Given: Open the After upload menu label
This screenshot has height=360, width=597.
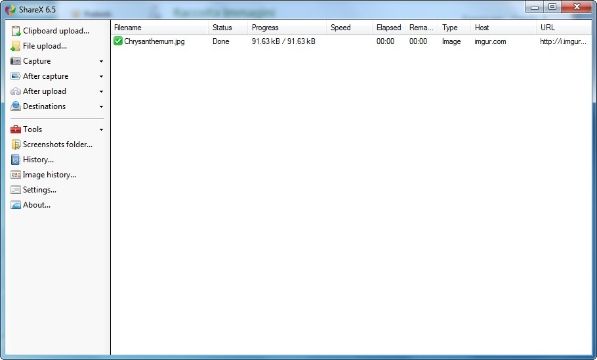Looking at the screenshot, I should click(44, 91).
